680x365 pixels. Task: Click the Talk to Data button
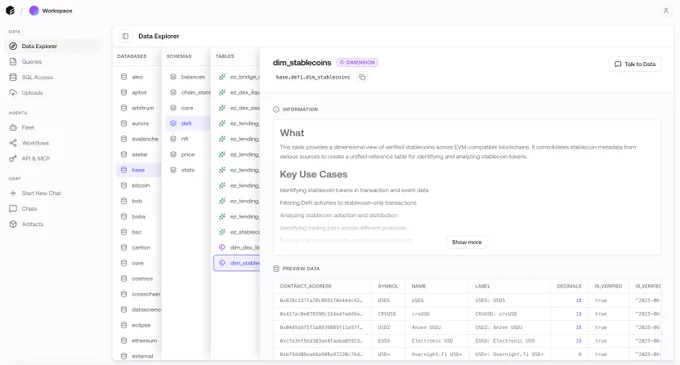635,64
